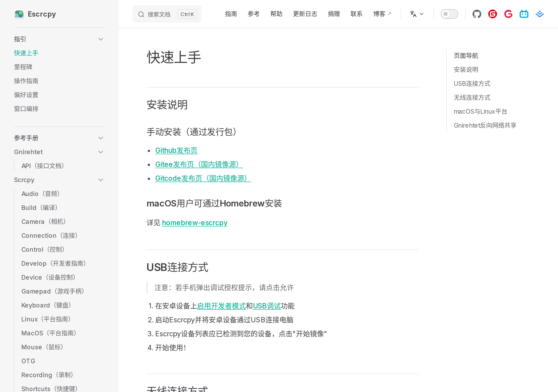Click the Gitee发布页 mirror link
Screen dimensions: 558x392
pyautogui.click(x=199, y=164)
